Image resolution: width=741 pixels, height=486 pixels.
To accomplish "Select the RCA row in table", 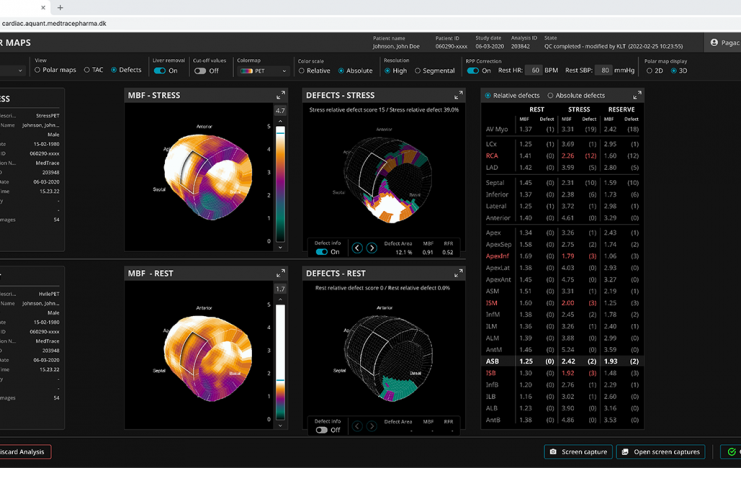I will point(562,156).
